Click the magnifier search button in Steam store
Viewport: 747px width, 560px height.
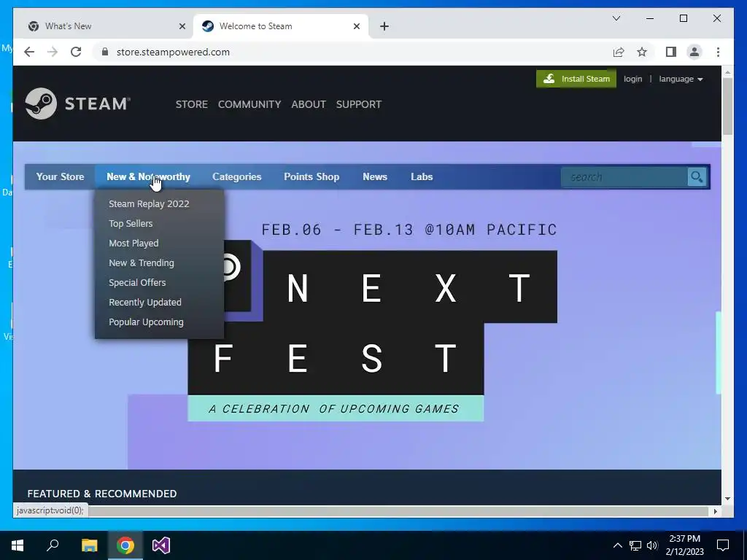tap(697, 176)
